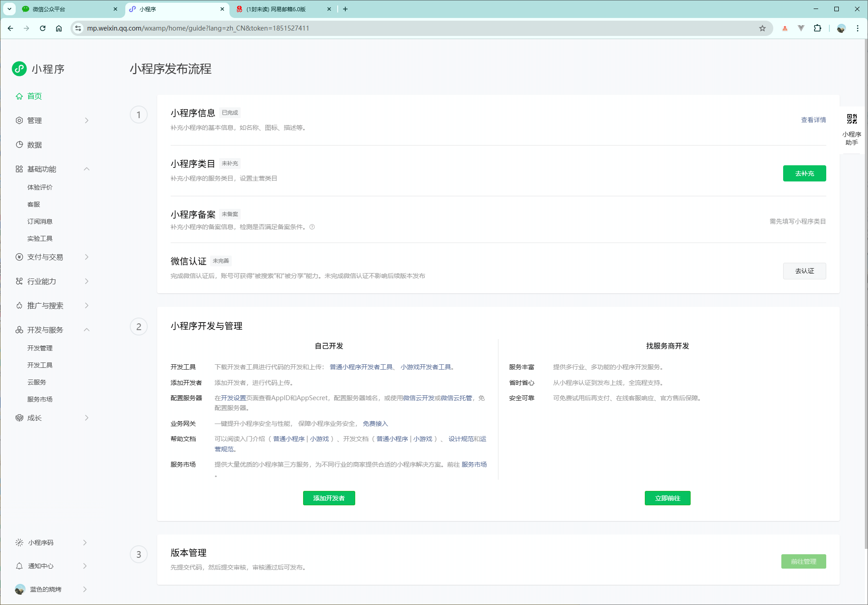
Task: Click the 小程序 logo icon
Action: [x=19, y=69]
